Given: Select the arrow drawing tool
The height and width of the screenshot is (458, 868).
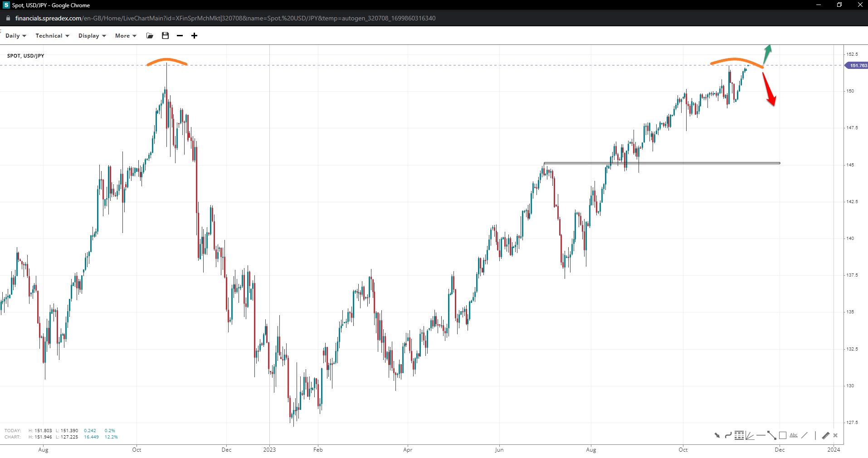Looking at the screenshot, I should pyautogui.click(x=717, y=435).
